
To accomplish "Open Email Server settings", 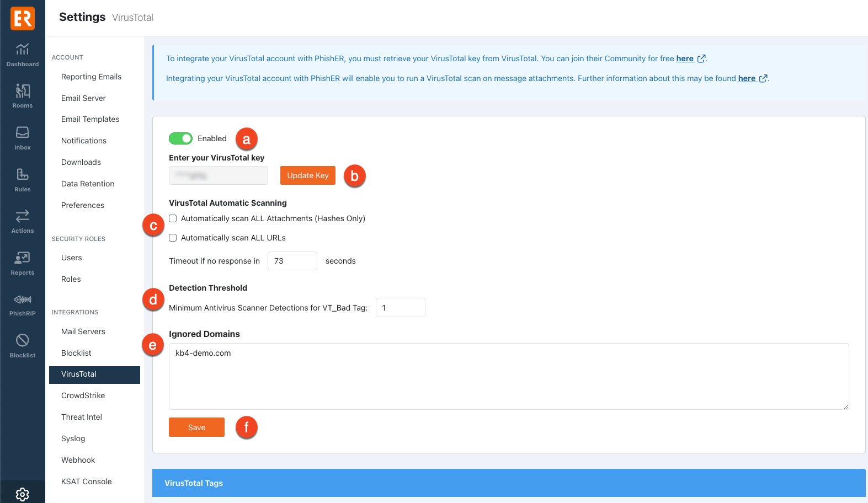I will (x=83, y=98).
